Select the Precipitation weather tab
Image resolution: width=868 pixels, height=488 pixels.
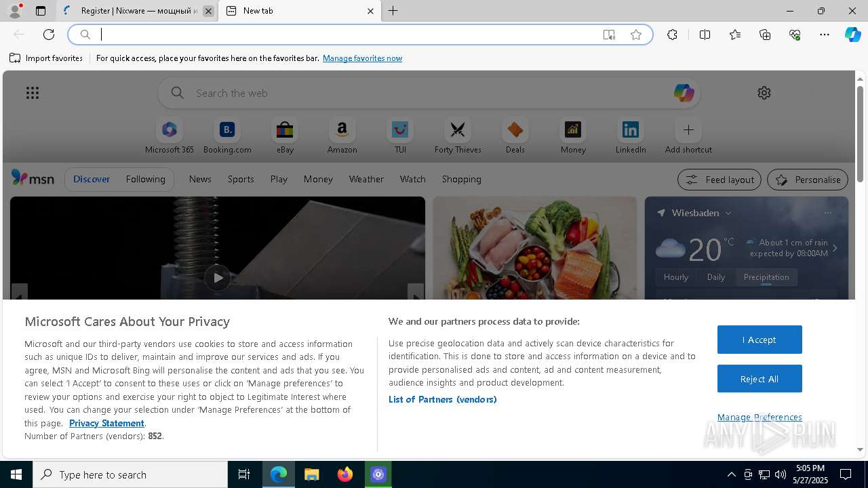766,277
